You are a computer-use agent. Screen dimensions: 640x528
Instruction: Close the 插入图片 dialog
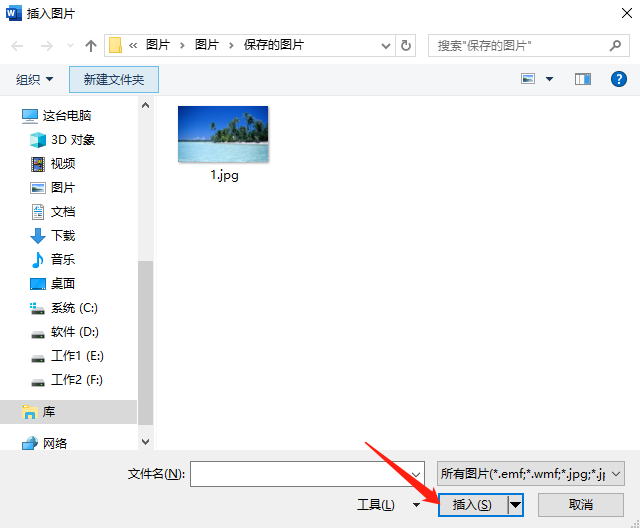(627, 13)
